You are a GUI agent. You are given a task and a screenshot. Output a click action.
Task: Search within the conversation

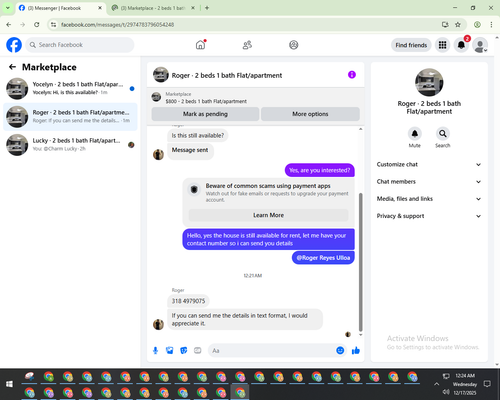[443, 134]
